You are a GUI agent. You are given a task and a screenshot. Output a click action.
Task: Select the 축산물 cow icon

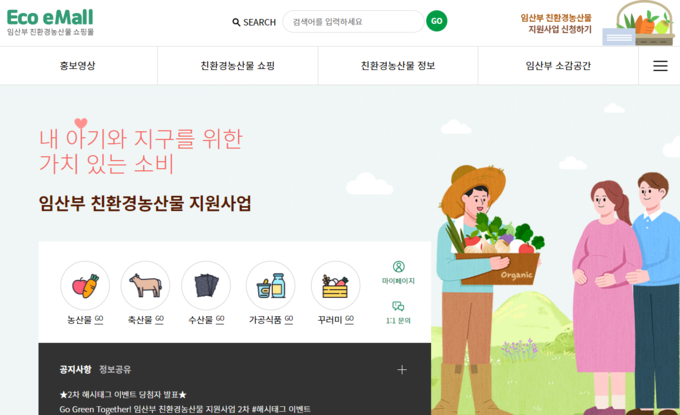coord(145,286)
